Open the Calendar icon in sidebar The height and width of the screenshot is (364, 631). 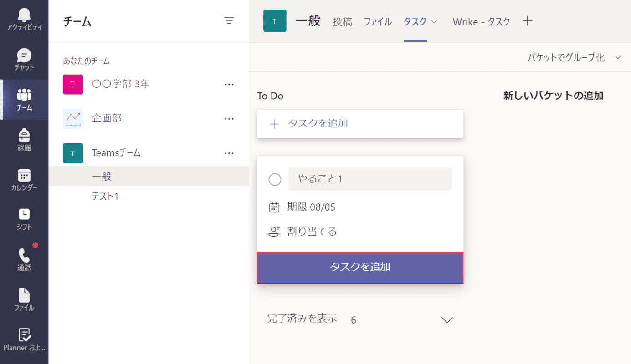[24, 175]
